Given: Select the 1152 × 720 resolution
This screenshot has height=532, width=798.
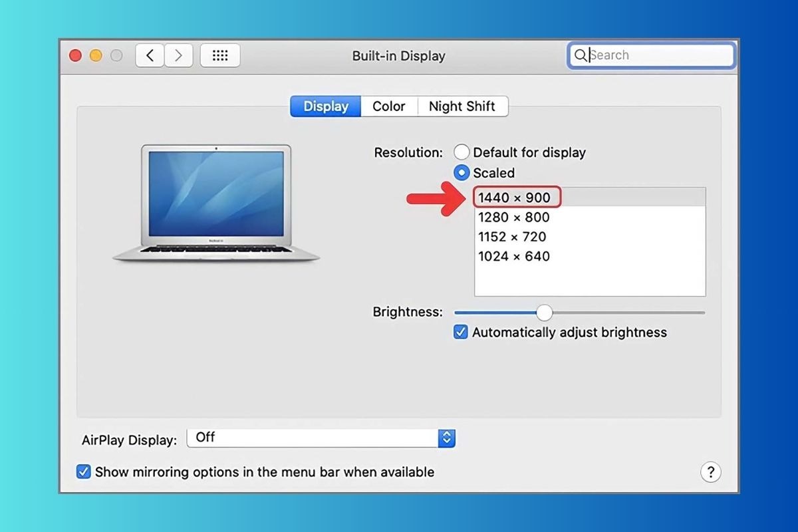Looking at the screenshot, I should [590, 237].
